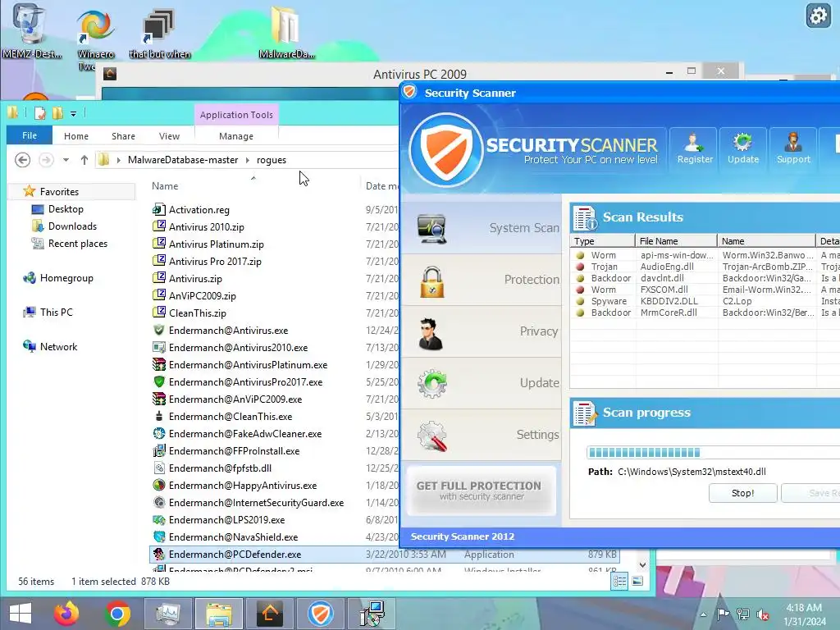Switch to File Explorer in the taskbar
The image size is (840, 630).
click(219, 614)
